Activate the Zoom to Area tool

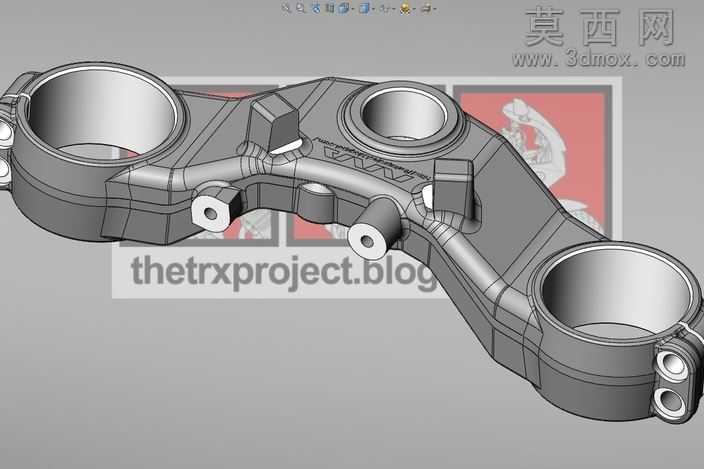point(300,8)
